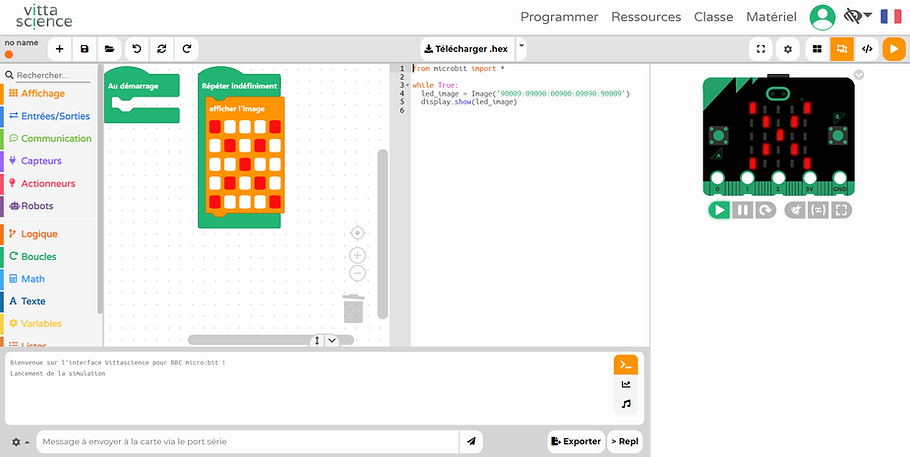This screenshot has height=457, width=910.
Task: Open settings gear in top toolbar
Action: pos(788,49)
